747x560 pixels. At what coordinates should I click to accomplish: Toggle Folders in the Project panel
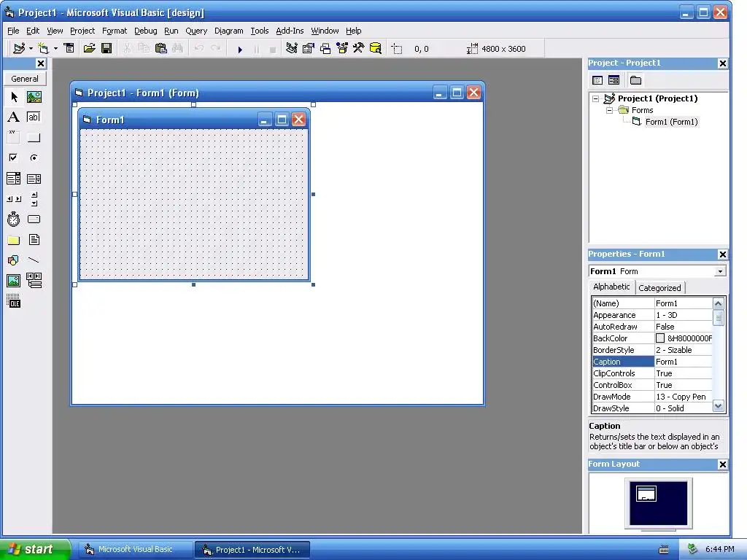pos(635,80)
